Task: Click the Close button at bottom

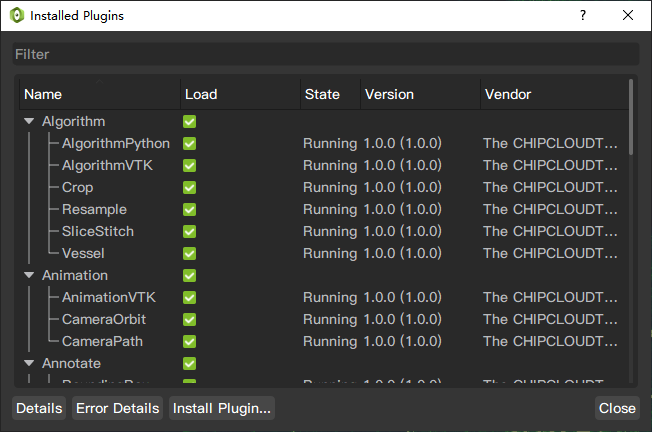Action: coord(617,408)
